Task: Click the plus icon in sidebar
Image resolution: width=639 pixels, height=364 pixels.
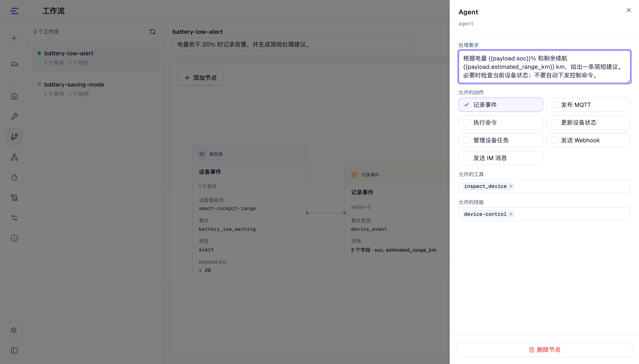Action: click(x=14, y=38)
